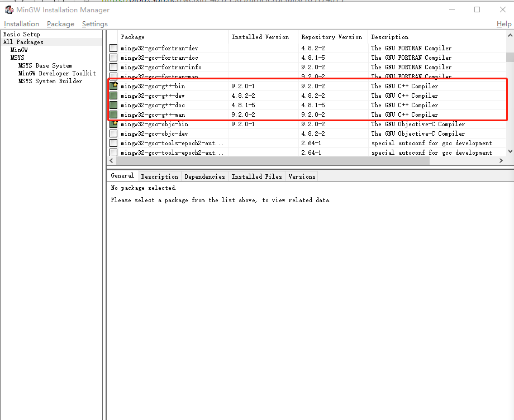
Task: Mark checkbox of the first mingw32-gcc-tools-epoch2-aut... row
Action: pos(113,143)
